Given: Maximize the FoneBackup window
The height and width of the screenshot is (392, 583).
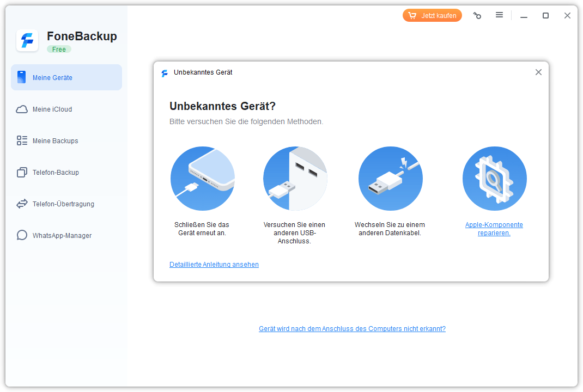Looking at the screenshot, I should coord(545,16).
